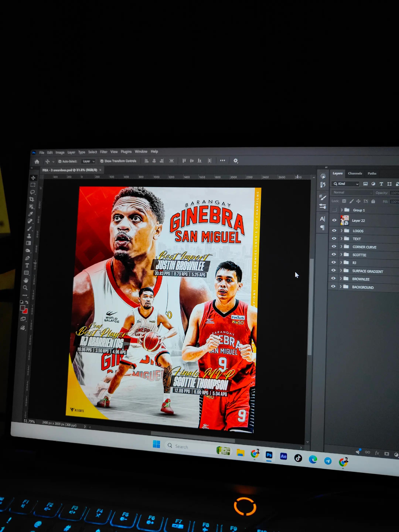Hide the LOGOS group layer
The height and width of the screenshot is (532, 399).
click(x=334, y=230)
